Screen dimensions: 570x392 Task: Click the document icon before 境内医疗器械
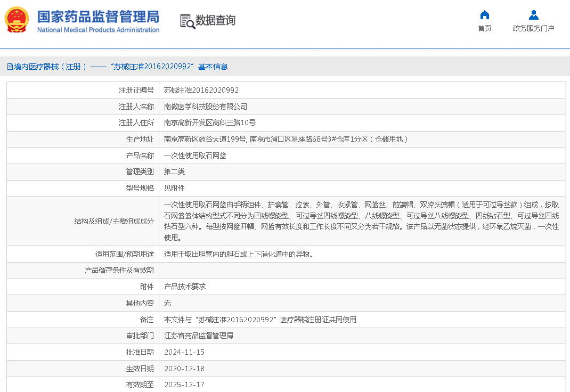pos(10,67)
